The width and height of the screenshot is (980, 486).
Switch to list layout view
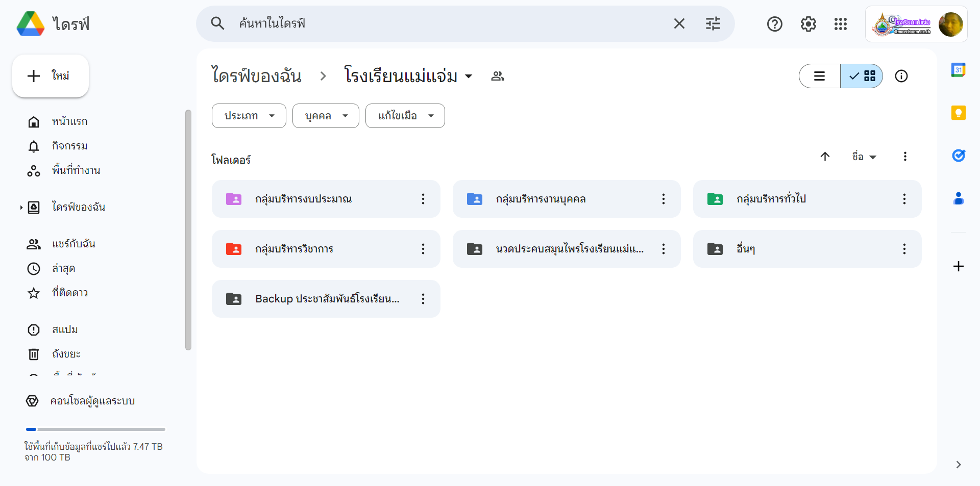pos(820,76)
